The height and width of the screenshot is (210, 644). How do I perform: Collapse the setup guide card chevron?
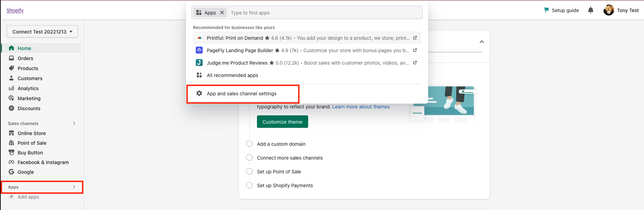(x=482, y=42)
